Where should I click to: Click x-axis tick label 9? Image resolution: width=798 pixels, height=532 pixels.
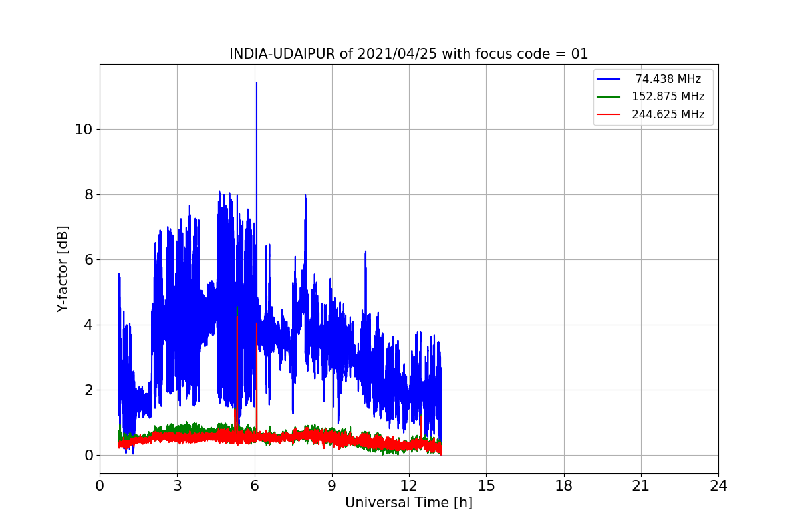tap(332, 486)
